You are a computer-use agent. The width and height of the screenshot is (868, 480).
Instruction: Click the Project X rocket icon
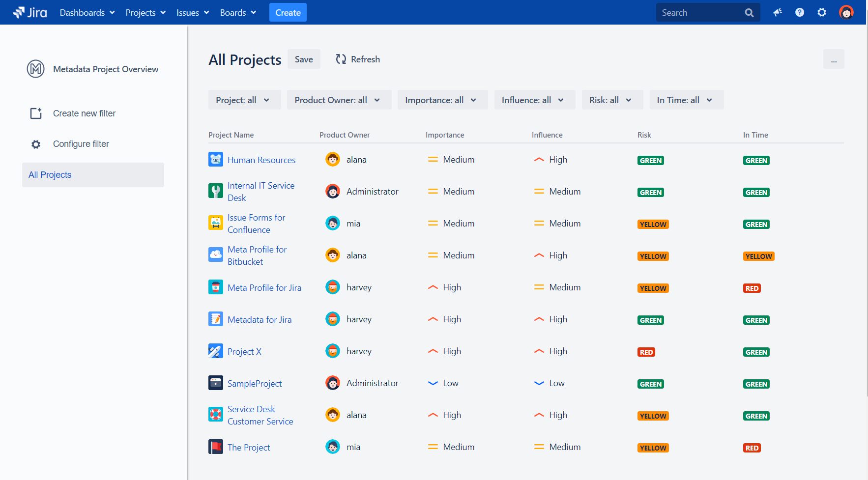(216, 351)
